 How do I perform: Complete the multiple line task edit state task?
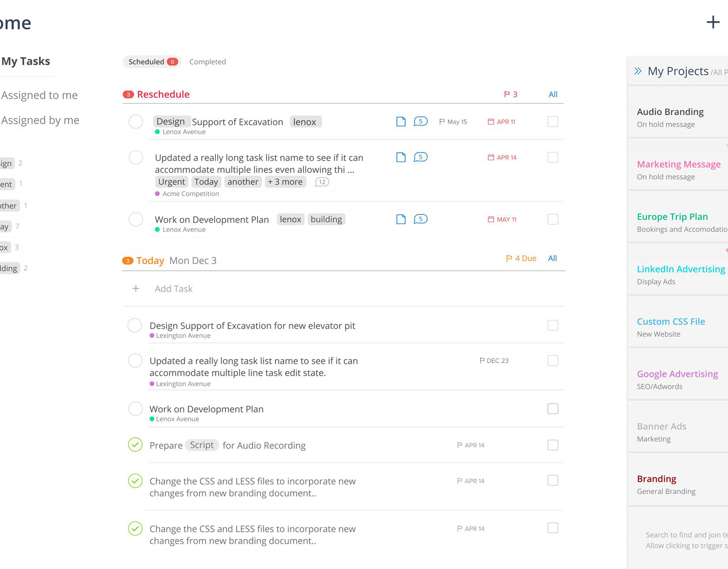(135, 360)
